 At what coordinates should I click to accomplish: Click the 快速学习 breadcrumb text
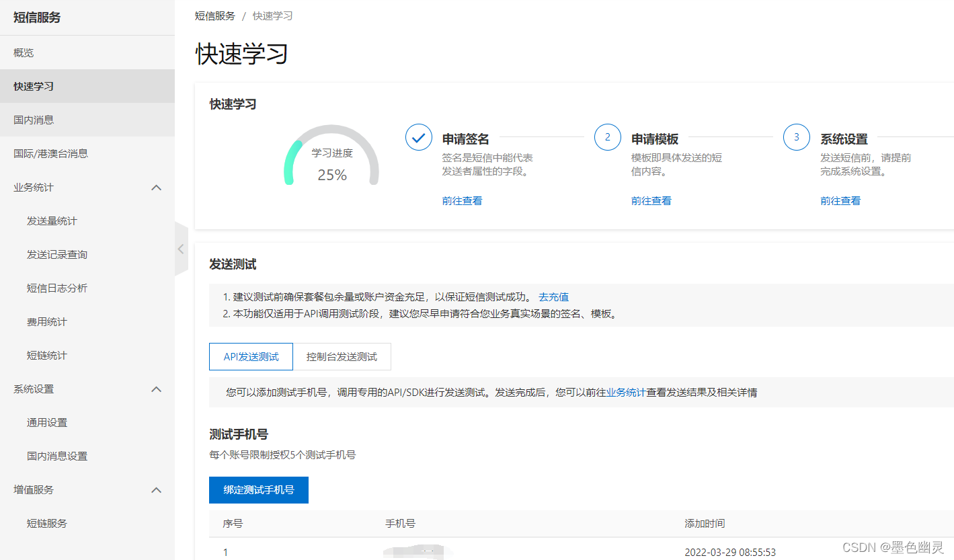pyautogui.click(x=272, y=15)
